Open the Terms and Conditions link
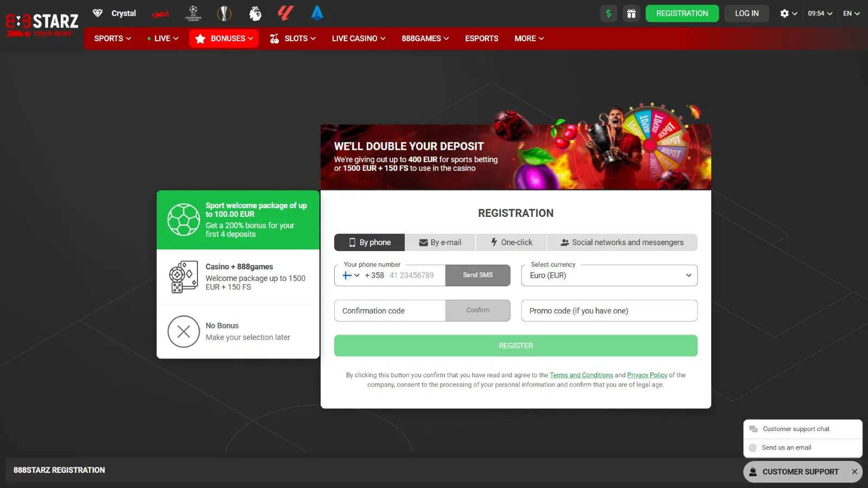Viewport: 868px width, 488px height. (581, 375)
